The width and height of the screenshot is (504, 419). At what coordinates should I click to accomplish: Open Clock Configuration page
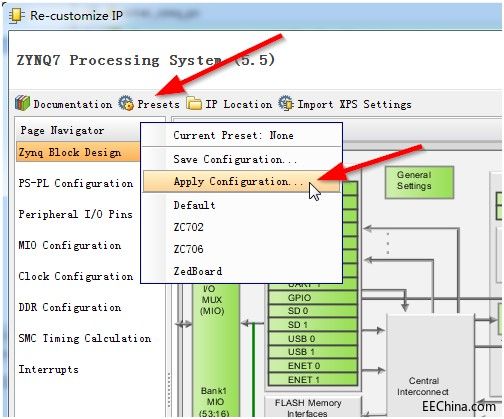(76, 276)
